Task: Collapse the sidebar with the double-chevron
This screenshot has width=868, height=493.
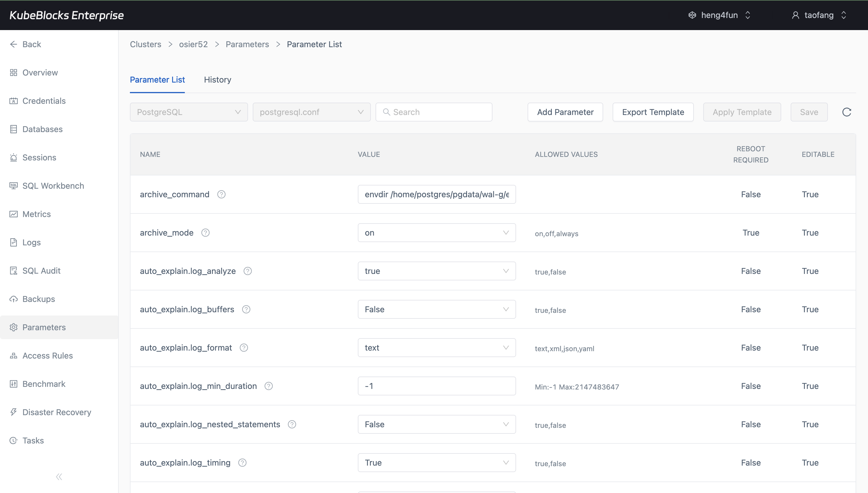Action: (x=59, y=476)
